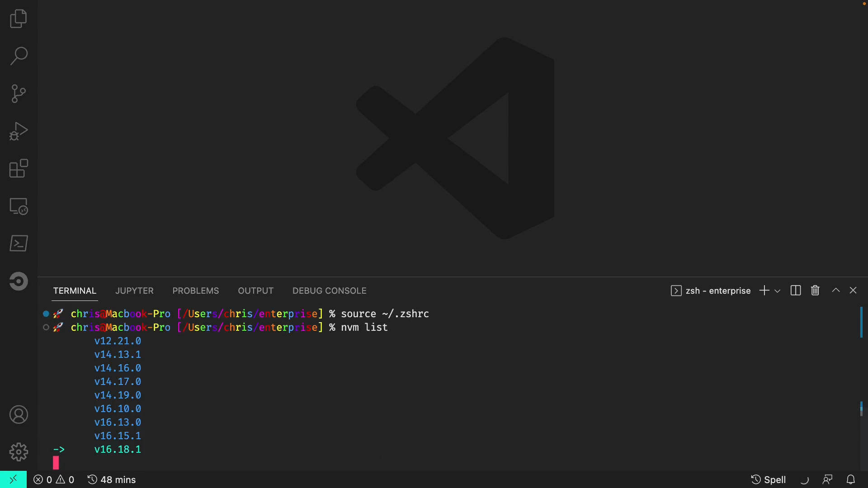Click the 48 mins time tracker
The height and width of the screenshot is (488, 868).
[x=112, y=479]
